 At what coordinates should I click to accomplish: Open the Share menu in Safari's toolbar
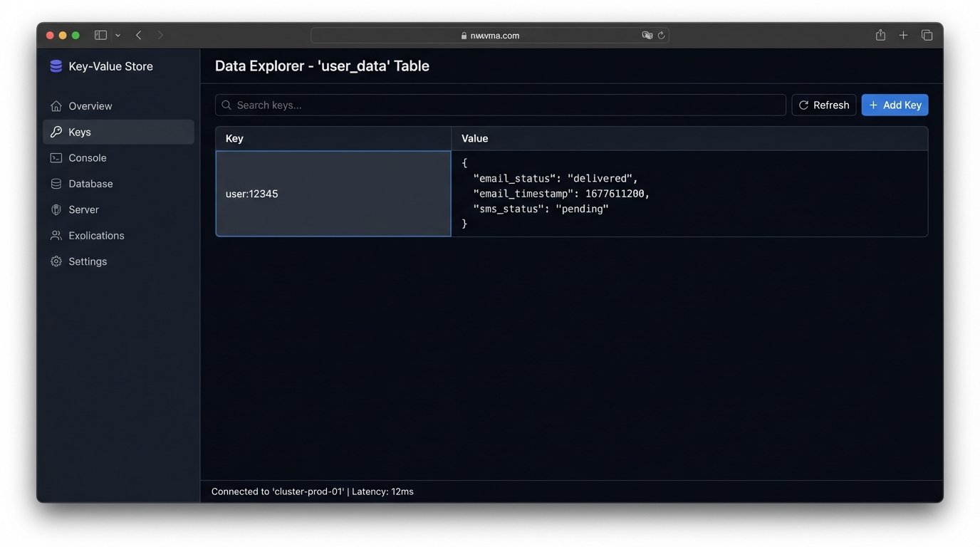[880, 34]
